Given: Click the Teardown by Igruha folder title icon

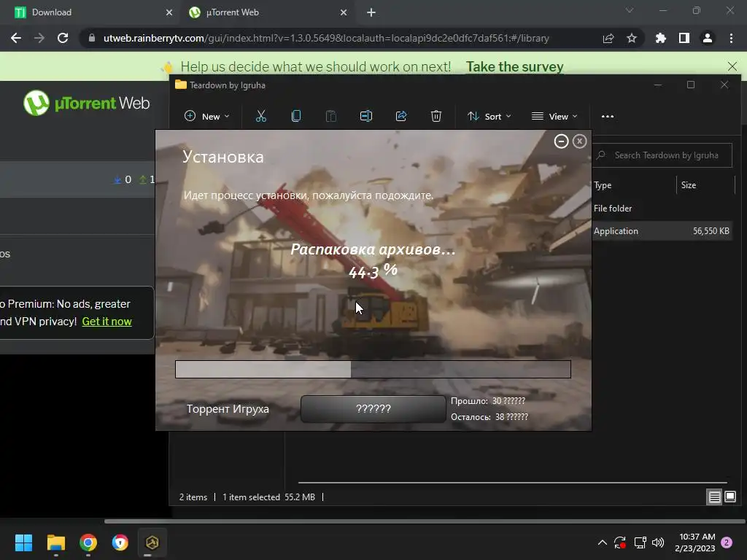Looking at the screenshot, I should pyautogui.click(x=181, y=85).
